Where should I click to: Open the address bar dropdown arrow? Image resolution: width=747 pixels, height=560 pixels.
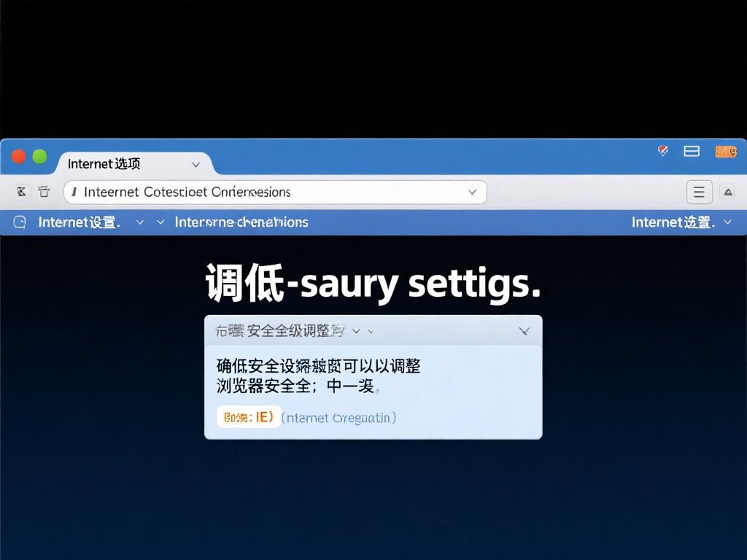coord(472,192)
